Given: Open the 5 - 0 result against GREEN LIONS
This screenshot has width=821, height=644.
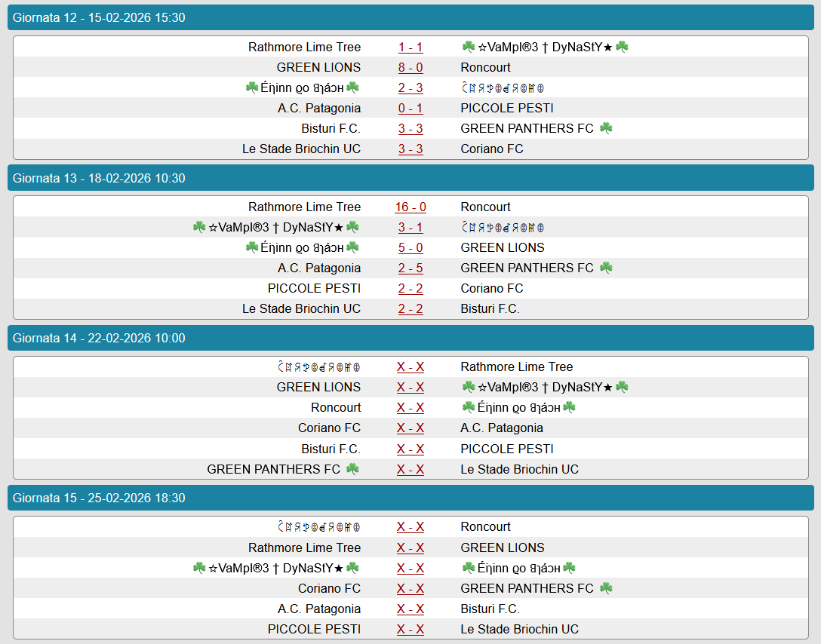Looking at the screenshot, I should coord(410,247).
